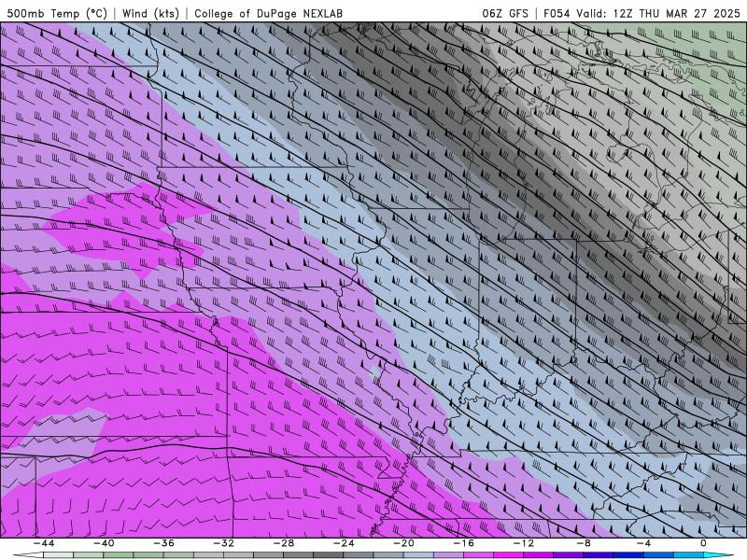Click the "Wind (kts)" title label
The height and width of the screenshot is (560, 747).
pos(150,13)
